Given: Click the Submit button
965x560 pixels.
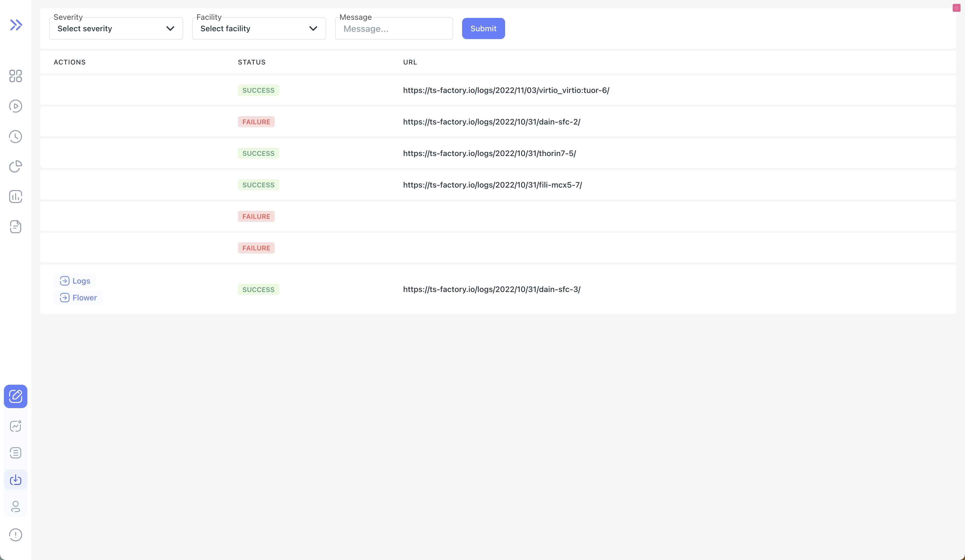Looking at the screenshot, I should (x=483, y=28).
